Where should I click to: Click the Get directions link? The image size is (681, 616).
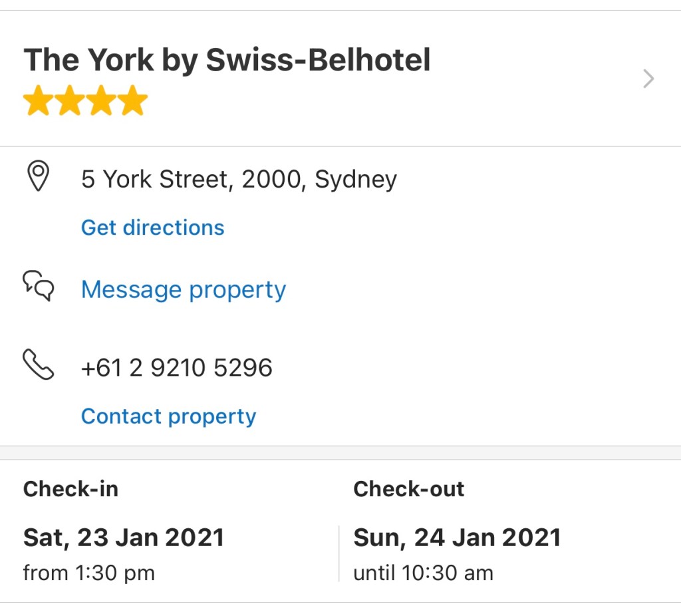[x=152, y=228]
